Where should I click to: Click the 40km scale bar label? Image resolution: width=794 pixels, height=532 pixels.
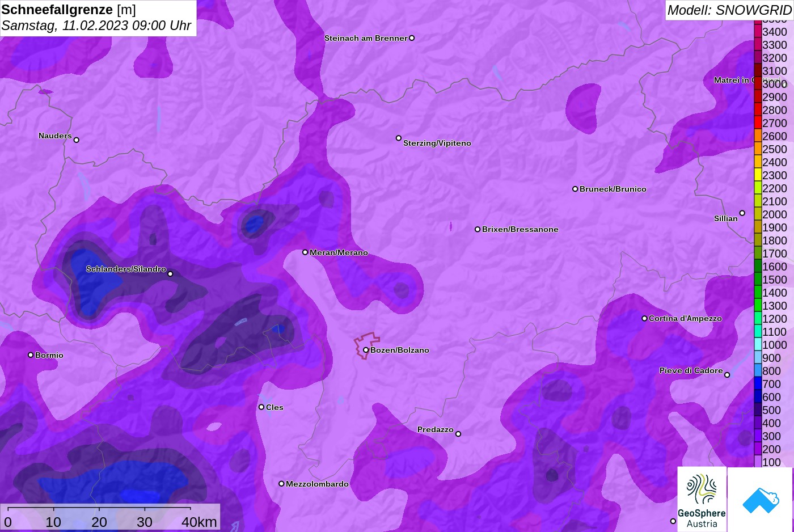[199, 522]
